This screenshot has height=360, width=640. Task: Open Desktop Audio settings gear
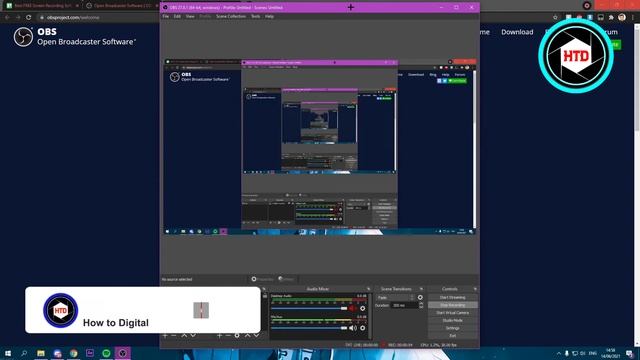[x=362, y=309]
